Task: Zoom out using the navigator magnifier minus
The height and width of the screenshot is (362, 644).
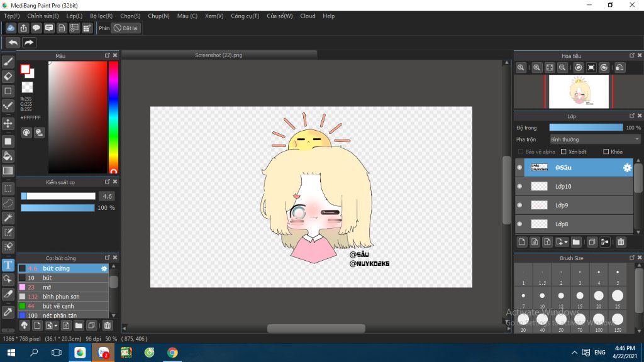Action: pos(562,68)
